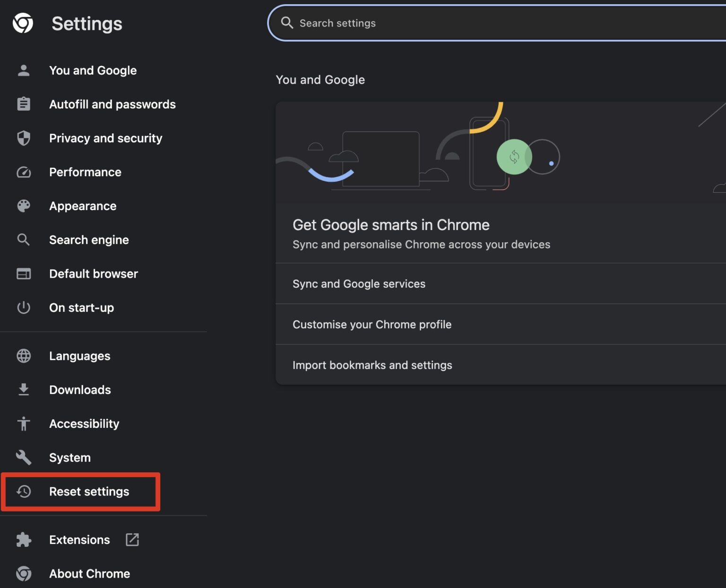Viewport: 726px width, 588px height.
Task: Click the Reset settings history icon
Action: tap(23, 491)
